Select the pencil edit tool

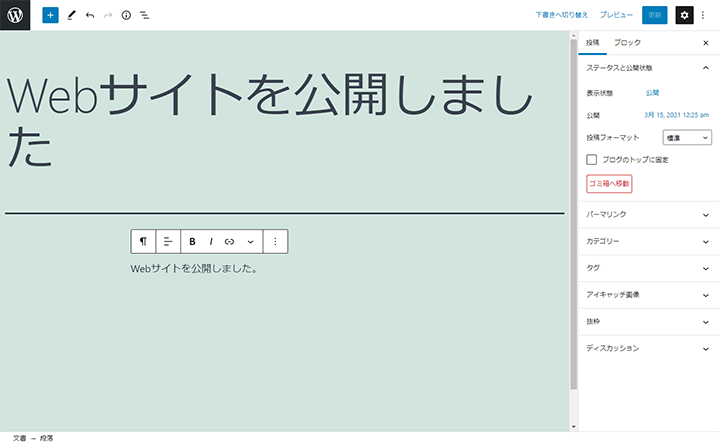tap(71, 16)
